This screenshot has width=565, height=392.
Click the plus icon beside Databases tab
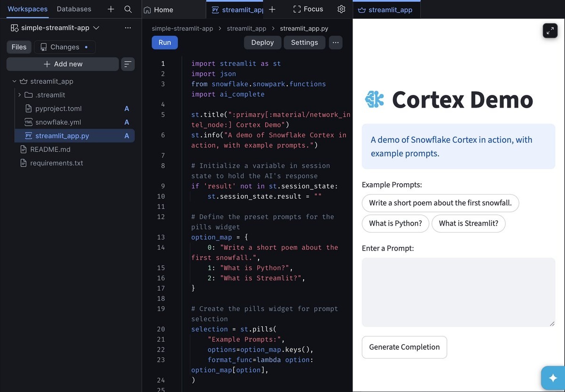pos(111,9)
